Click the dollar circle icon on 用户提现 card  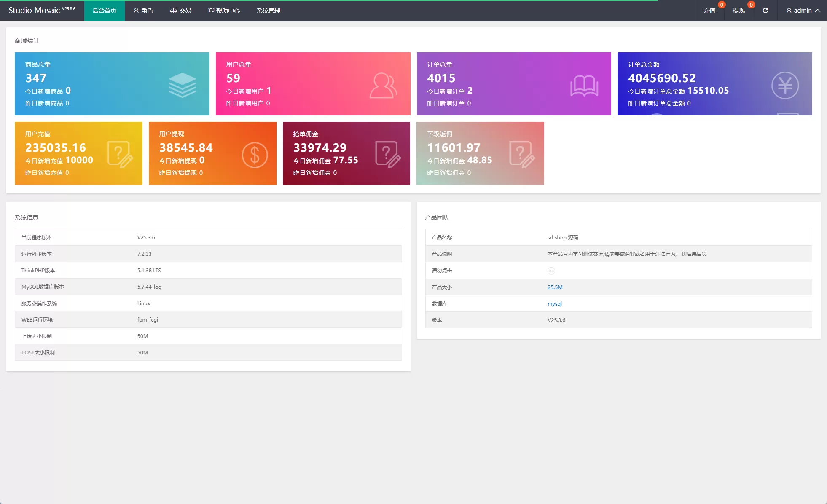tap(255, 155)
